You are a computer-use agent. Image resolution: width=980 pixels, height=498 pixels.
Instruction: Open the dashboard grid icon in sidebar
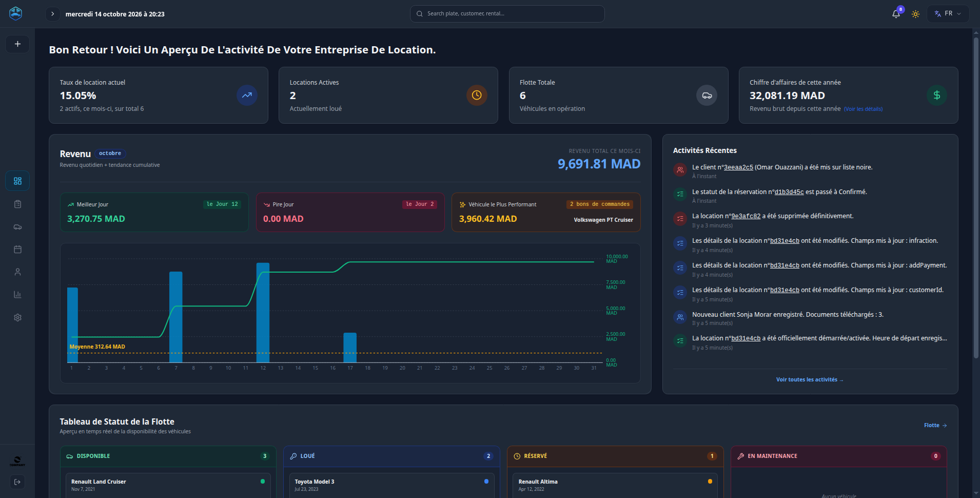17,181
